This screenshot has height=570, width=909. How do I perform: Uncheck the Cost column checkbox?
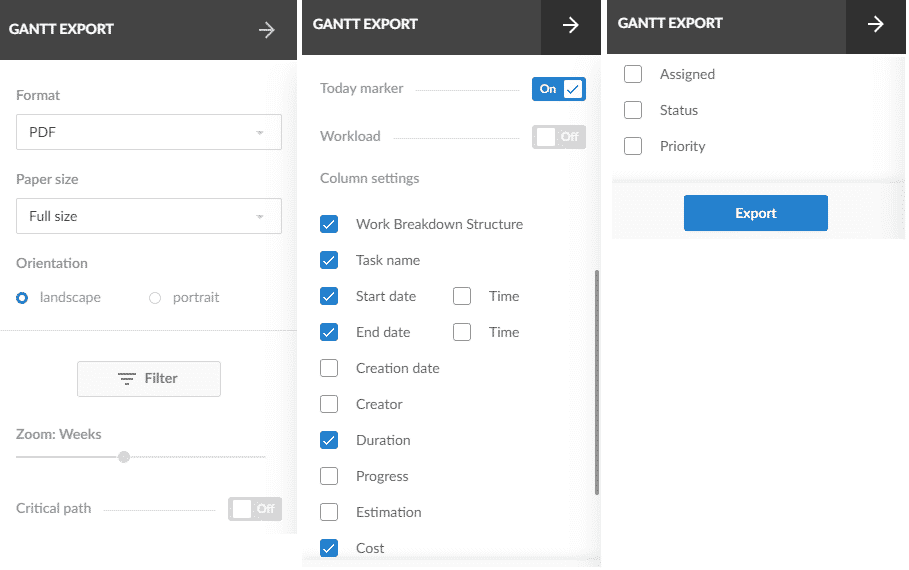pos(329,548)
